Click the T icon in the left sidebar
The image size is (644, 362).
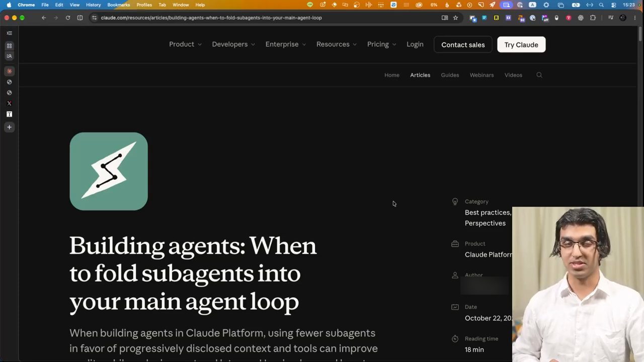[9, 114]
